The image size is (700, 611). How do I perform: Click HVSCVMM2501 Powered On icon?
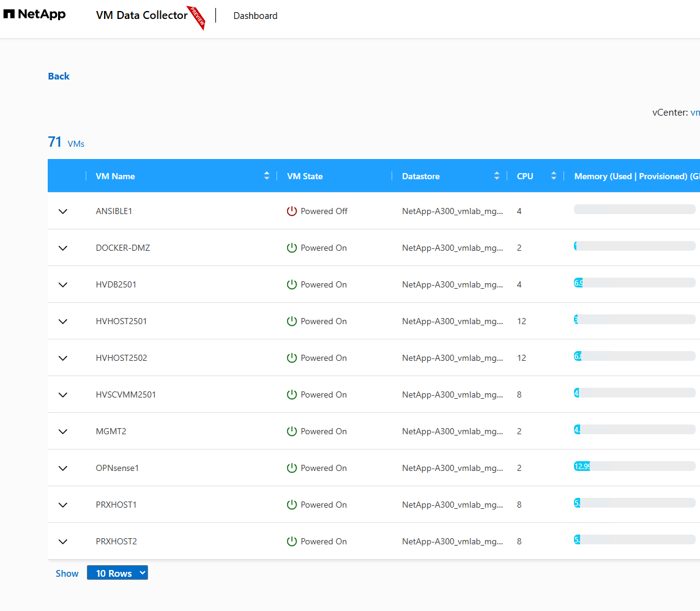(291, 394)
